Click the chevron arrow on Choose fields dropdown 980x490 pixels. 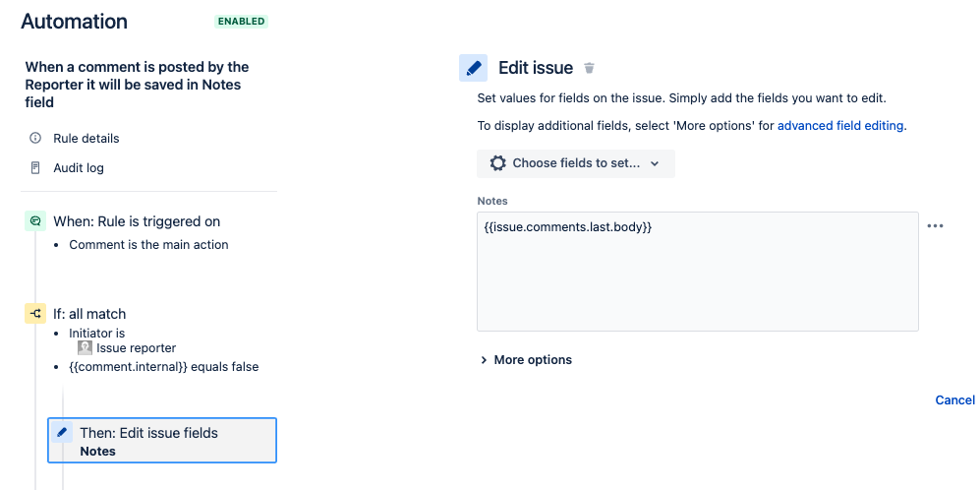(655, 163)
